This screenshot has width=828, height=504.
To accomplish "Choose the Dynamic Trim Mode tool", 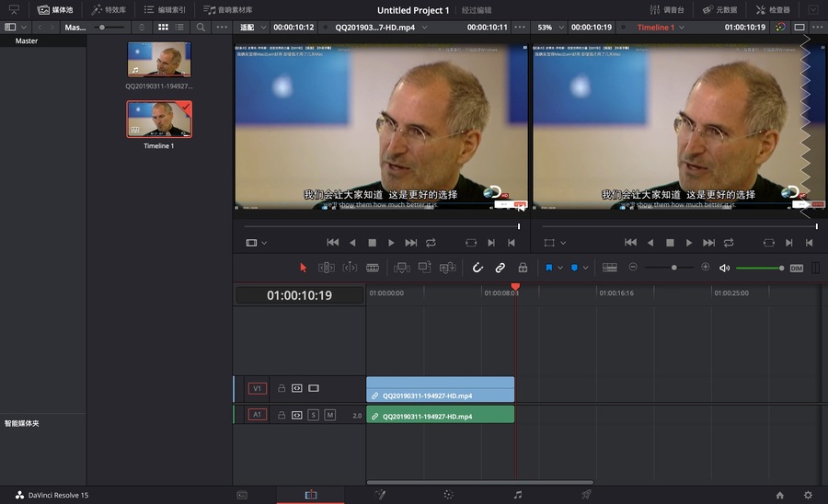I will pyautogui.click(x=350, y=268).
